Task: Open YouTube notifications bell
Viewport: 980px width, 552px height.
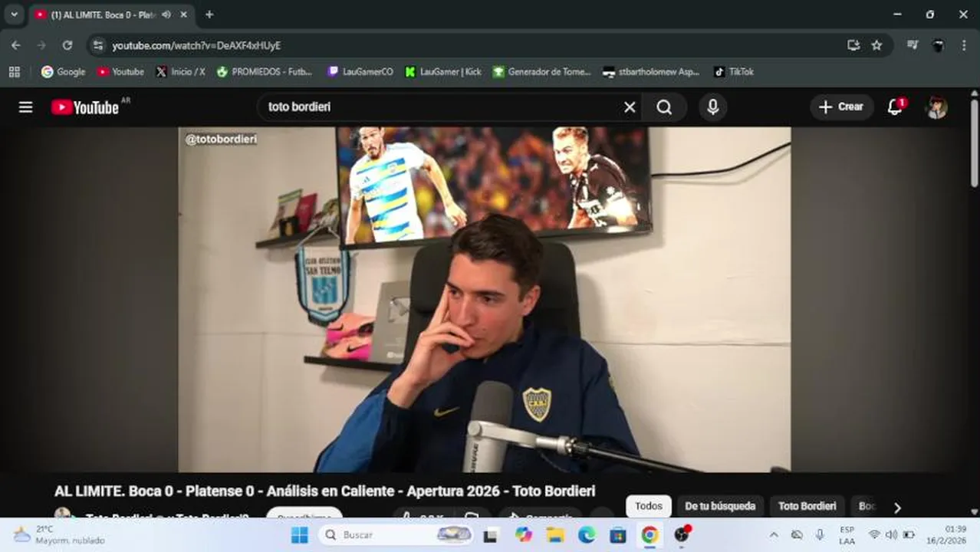Action: (895, 107)
